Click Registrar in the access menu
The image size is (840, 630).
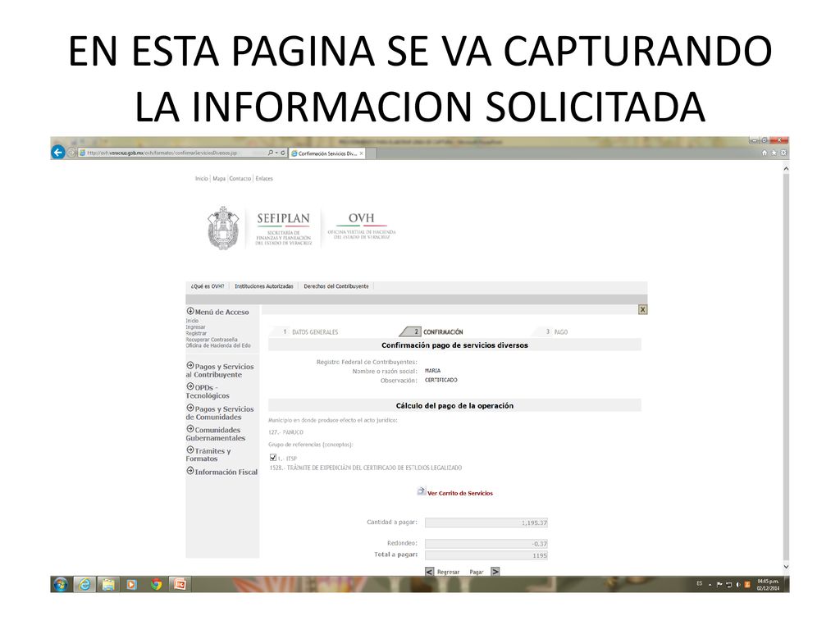196,333
